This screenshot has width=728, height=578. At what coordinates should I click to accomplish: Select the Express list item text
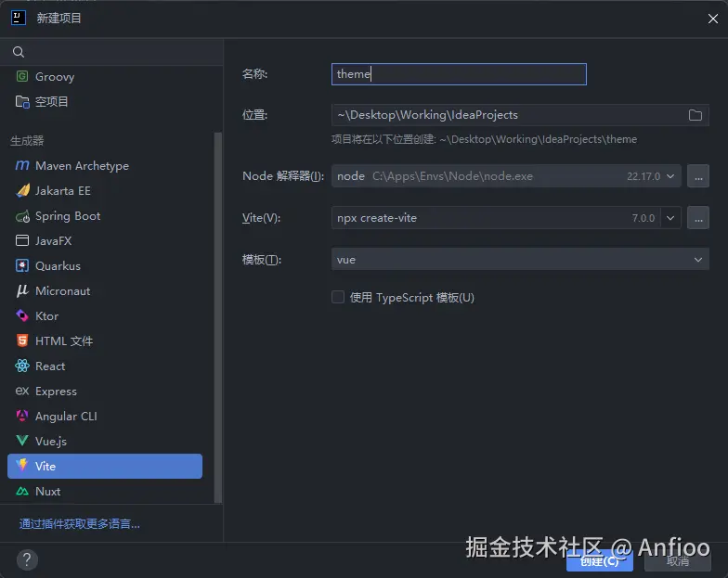click(56, 392)
